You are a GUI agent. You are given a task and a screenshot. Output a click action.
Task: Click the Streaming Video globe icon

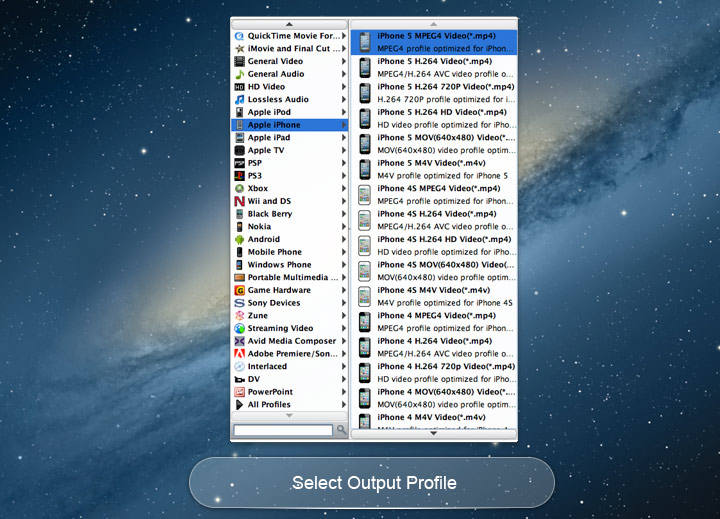pos(239,328)
